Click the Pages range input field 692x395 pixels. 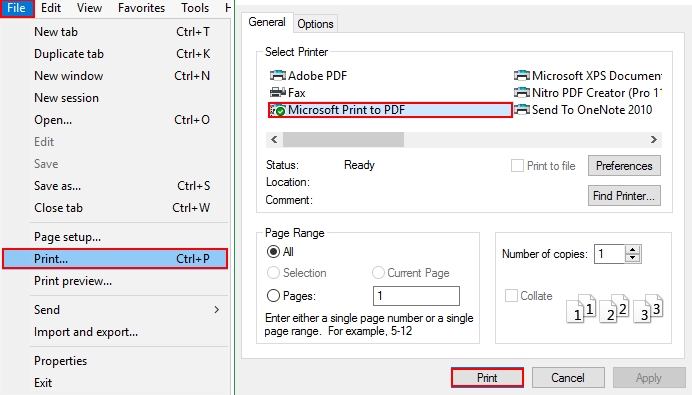(x=416, y=296)
